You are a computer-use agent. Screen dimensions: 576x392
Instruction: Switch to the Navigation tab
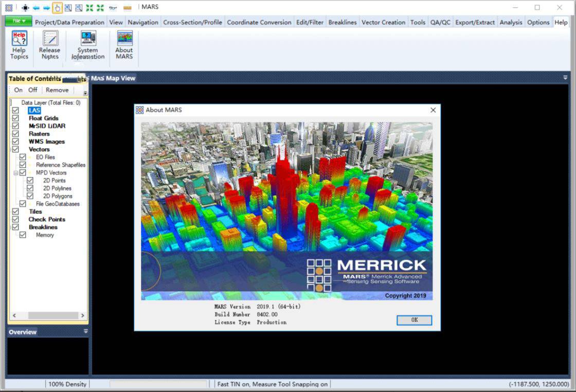click(x=143, y=23)
